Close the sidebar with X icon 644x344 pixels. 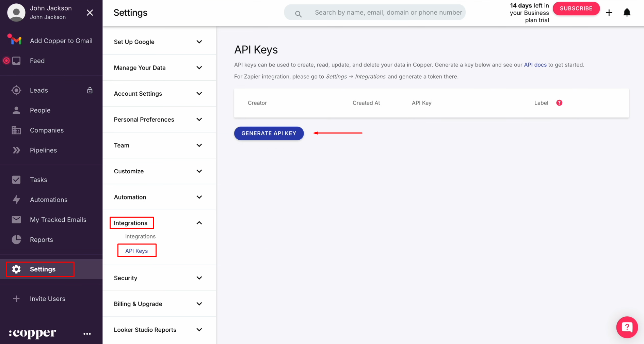tap(90, 13)
